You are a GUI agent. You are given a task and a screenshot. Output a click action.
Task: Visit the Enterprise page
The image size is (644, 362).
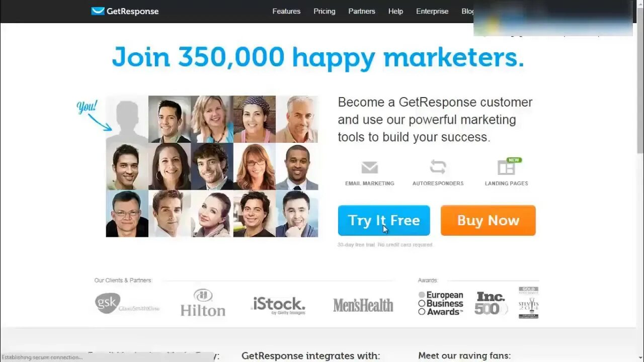click(432, 11)
